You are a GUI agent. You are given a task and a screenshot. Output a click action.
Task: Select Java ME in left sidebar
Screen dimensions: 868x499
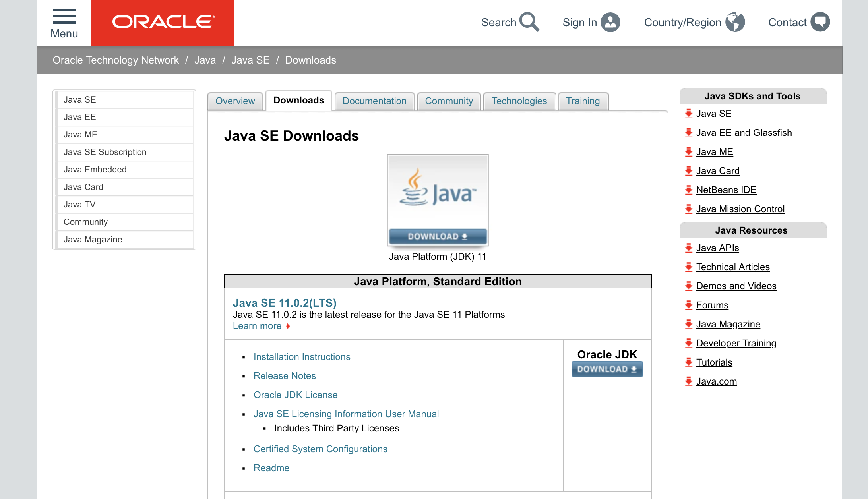coord(125,135)
